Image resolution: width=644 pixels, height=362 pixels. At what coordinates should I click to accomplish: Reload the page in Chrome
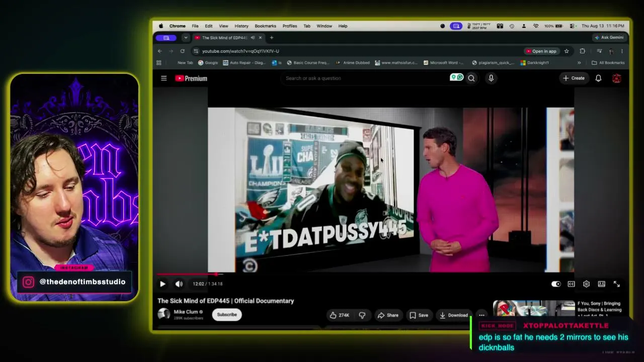click(x=182, y=51)
